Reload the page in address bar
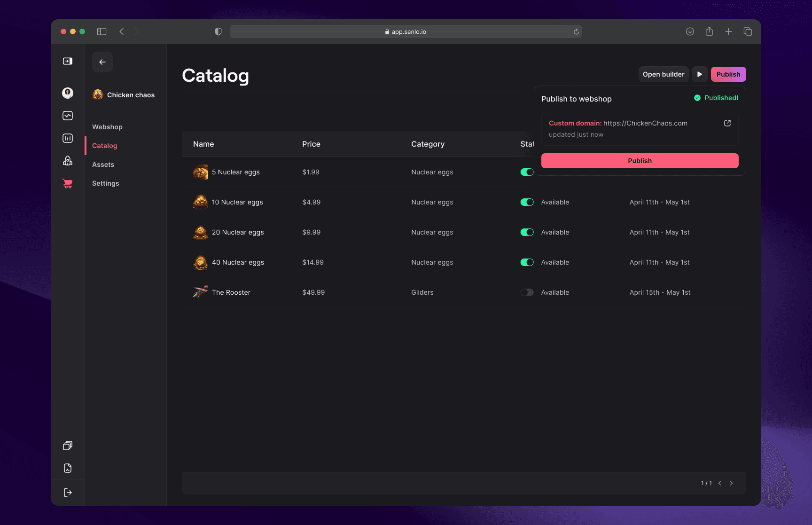812x525 pixels. coord(576,31)
